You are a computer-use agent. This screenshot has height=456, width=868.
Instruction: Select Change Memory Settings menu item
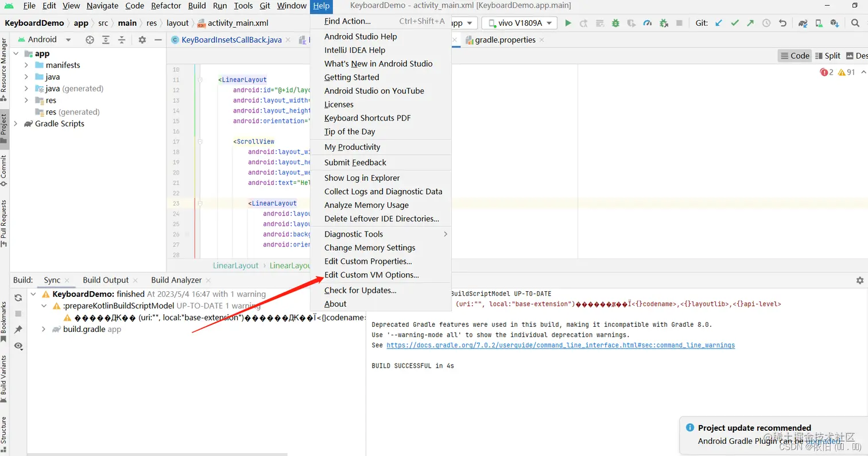pyautogui.click(x=381, y=248)
